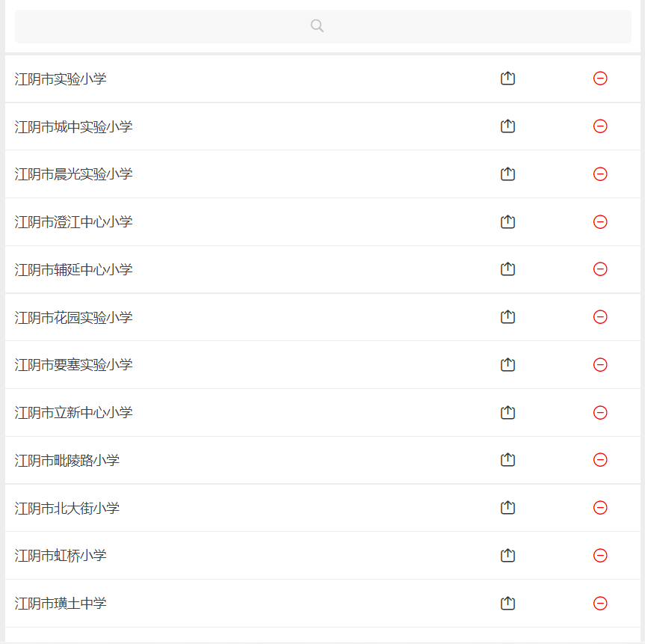Open the 江阴市虹桥小学 list item
This screenshot has width=645, height=644.
tap(61, 556)
